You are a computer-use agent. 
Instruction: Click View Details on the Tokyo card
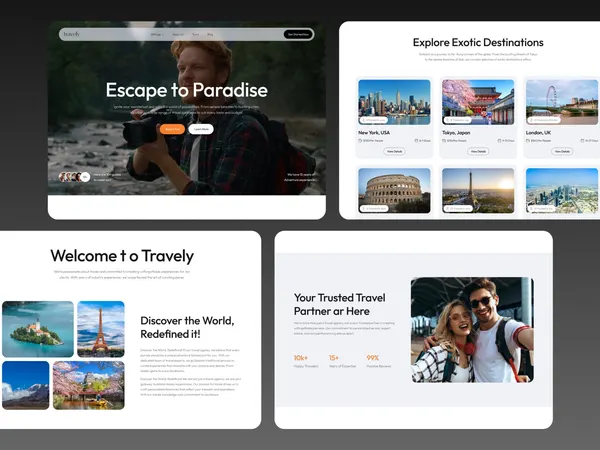point(478,152)
